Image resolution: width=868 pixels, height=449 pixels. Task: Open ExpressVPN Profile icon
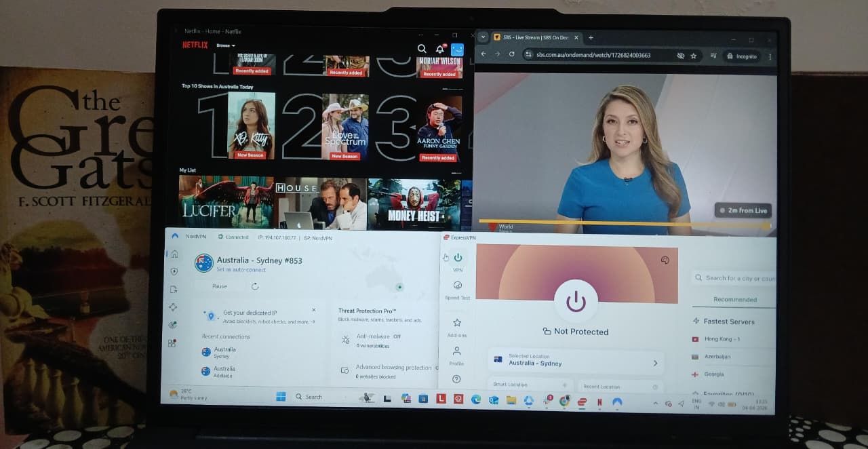coord(457,355)
